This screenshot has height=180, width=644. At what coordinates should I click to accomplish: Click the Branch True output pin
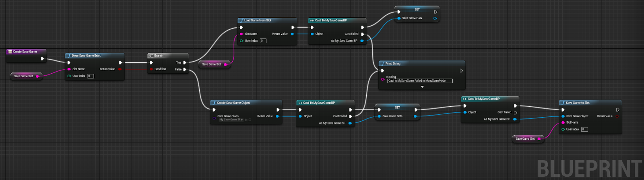coord(185,62)
